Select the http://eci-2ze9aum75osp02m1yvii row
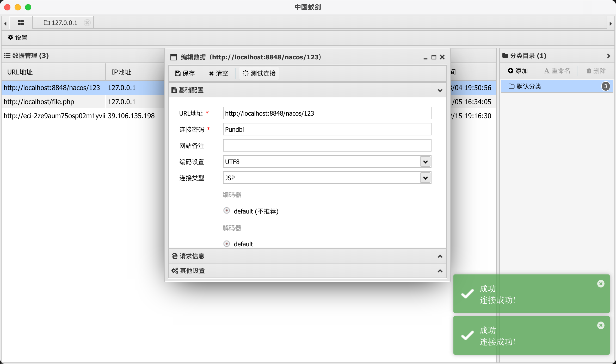616x364 pixels. coord(83,116)
